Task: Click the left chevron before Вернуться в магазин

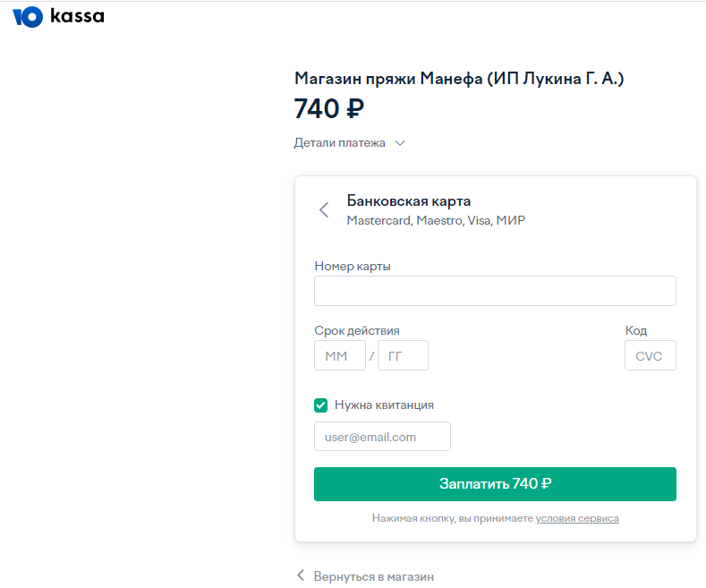Action: (x=301, y=575)
